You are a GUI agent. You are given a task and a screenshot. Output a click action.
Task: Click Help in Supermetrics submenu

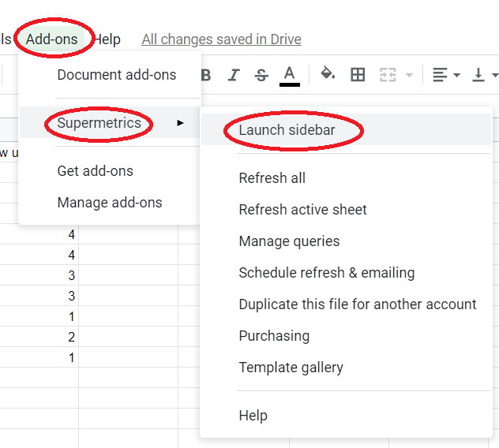[x=346, y=415]
